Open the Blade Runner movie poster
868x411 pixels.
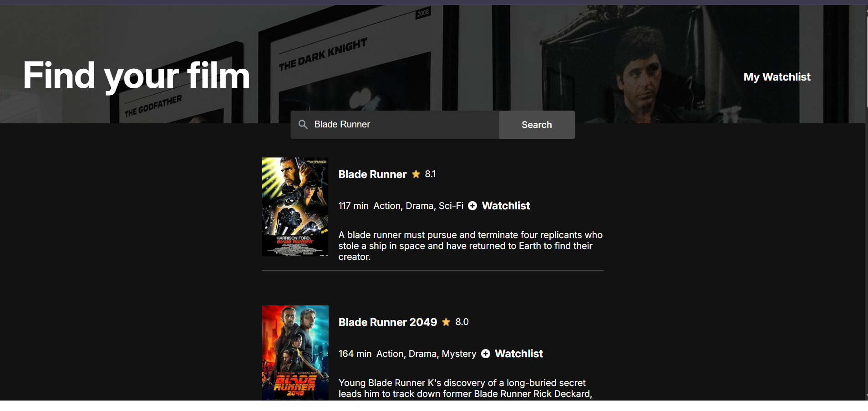pyautogui.click(x=295, y=207)
